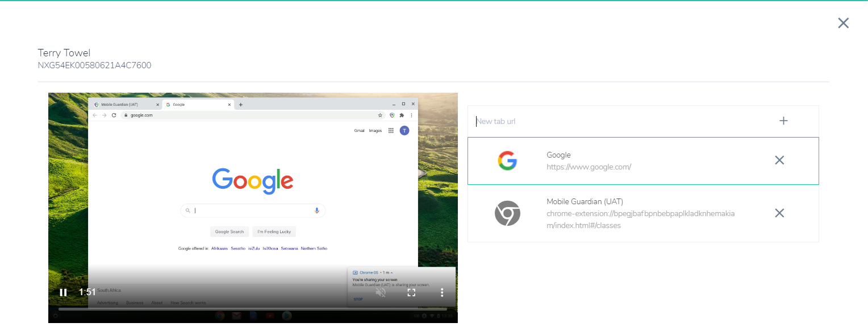Click the Chrome icon beside Mobile Guardian (UAT)
Viewport: 868px width, 335px height.
[x=507, y=213]
